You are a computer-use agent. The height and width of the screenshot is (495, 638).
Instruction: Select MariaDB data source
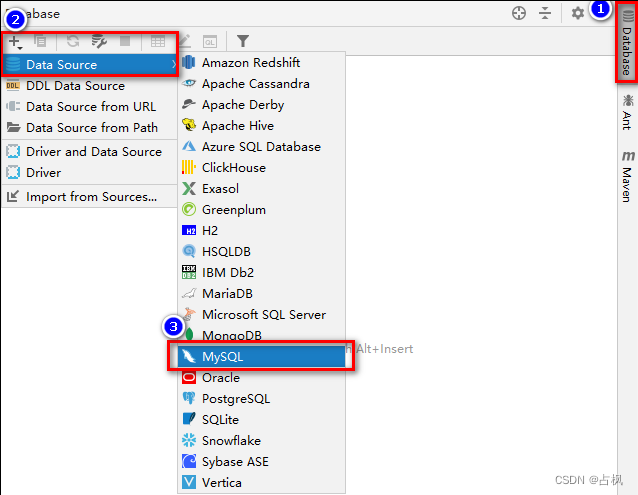coord(262,294)
